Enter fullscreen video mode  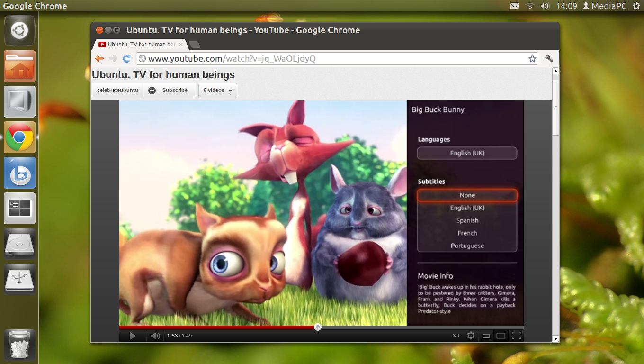(x=517, y=336)
